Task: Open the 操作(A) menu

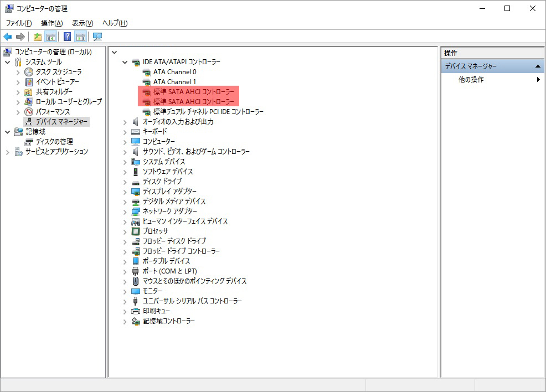Action: (52, 23)
